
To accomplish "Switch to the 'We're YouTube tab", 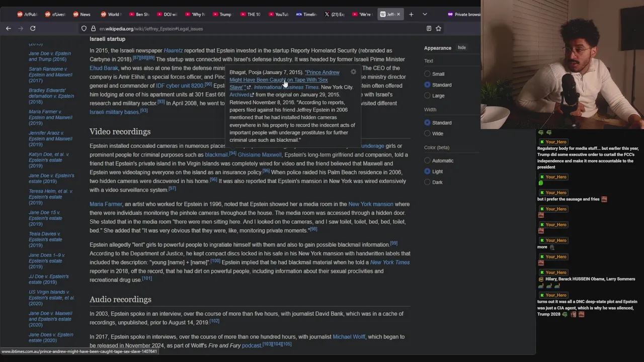I will pos(362,14).
